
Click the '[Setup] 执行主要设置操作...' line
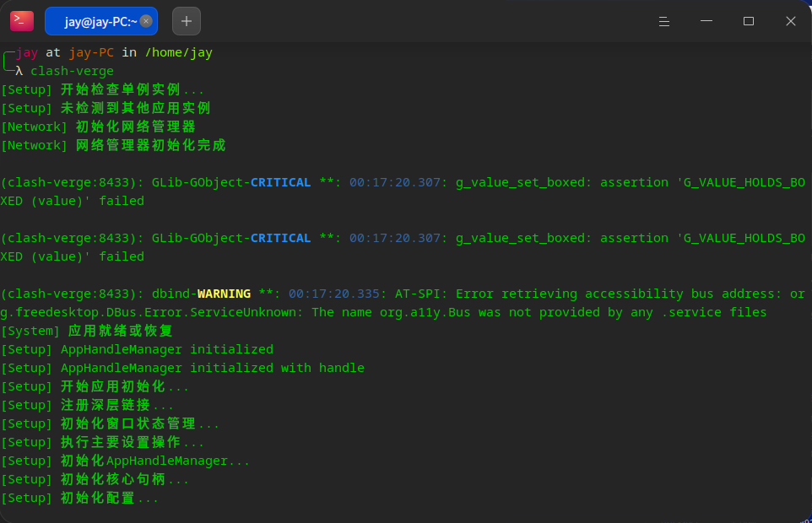click(102, 442)
